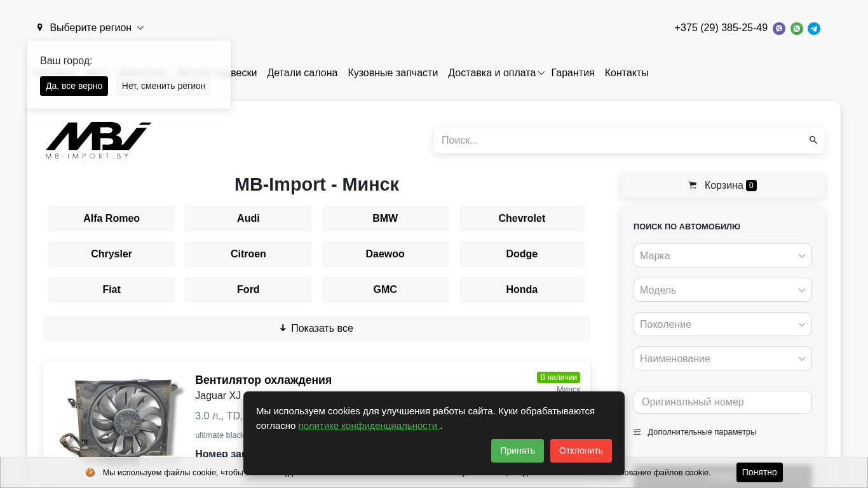Click the location pin icon
Screen dimensions: 868x488
tap(40, 28)
